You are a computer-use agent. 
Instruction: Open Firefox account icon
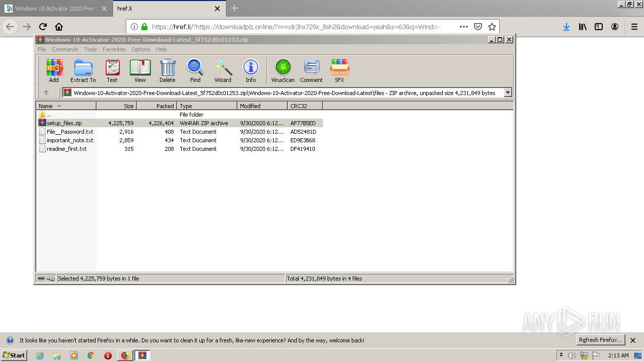point(615,27)
